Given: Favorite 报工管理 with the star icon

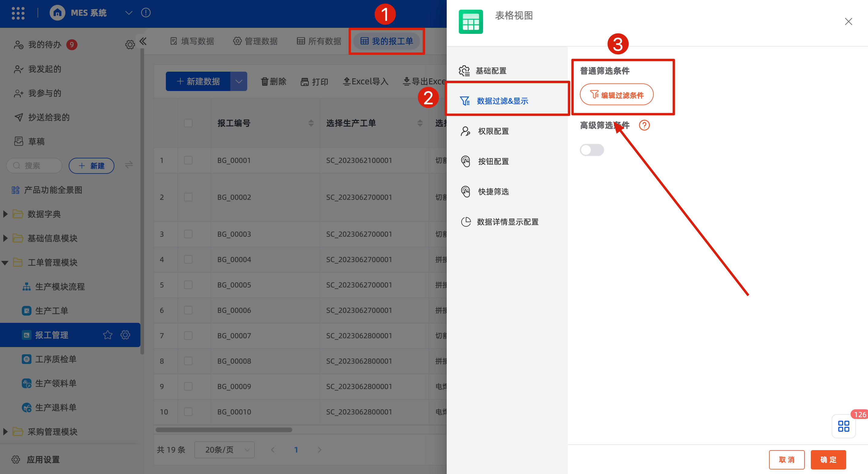Looking at the screenshot, I should [107, 335].
